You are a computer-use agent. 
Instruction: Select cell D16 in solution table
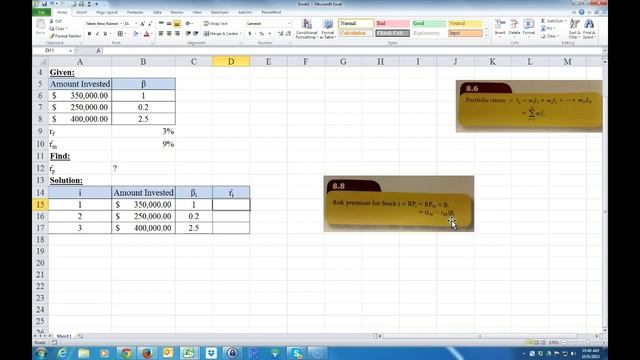tap(231, 216)
